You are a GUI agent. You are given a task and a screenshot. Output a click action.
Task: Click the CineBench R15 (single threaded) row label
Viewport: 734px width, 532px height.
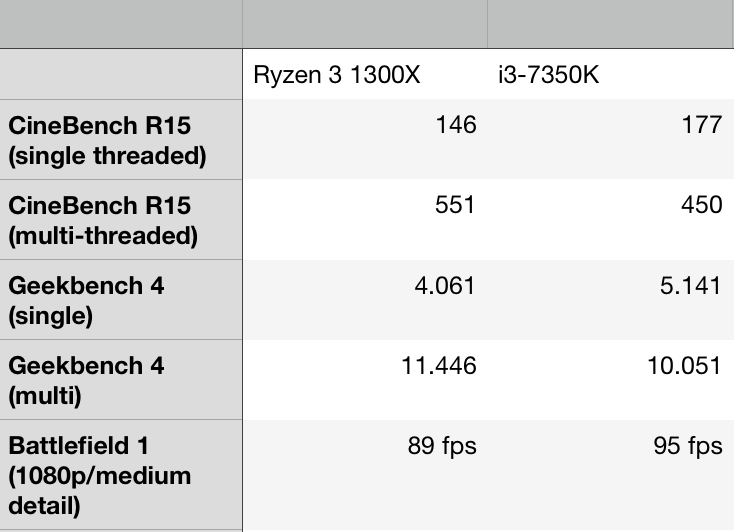coord(121,140)
